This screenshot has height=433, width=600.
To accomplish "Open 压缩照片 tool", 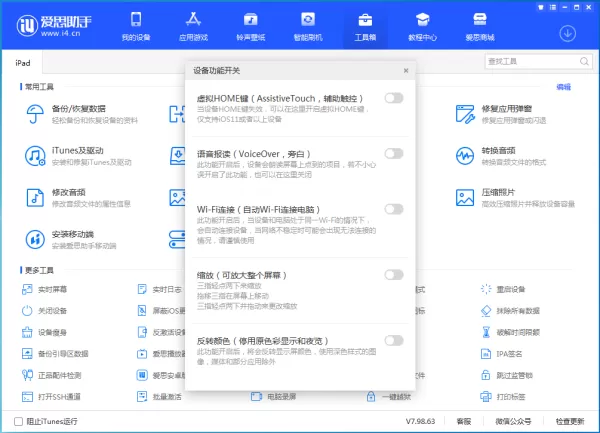I will (x=515, y=198).
